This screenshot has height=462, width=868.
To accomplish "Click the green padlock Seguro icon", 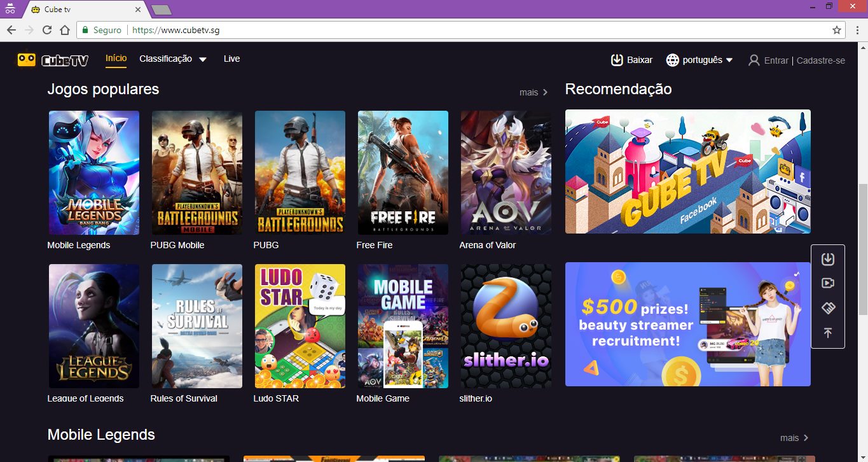I will pos(85,30).
